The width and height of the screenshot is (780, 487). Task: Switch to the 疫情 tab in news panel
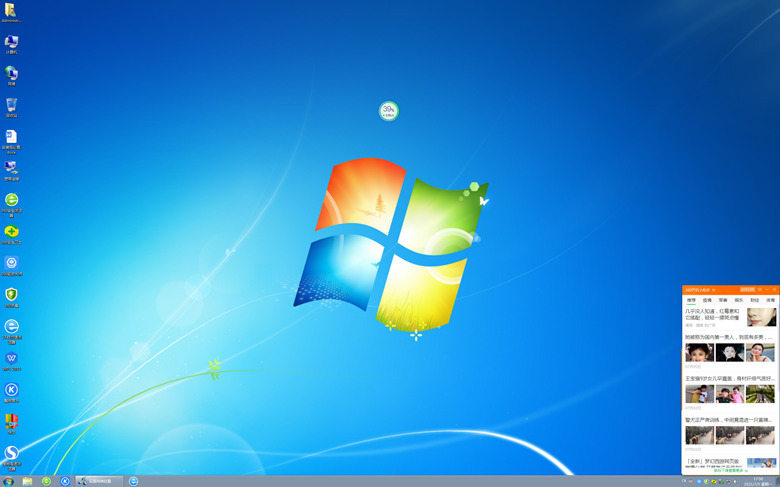coord(707,300)
